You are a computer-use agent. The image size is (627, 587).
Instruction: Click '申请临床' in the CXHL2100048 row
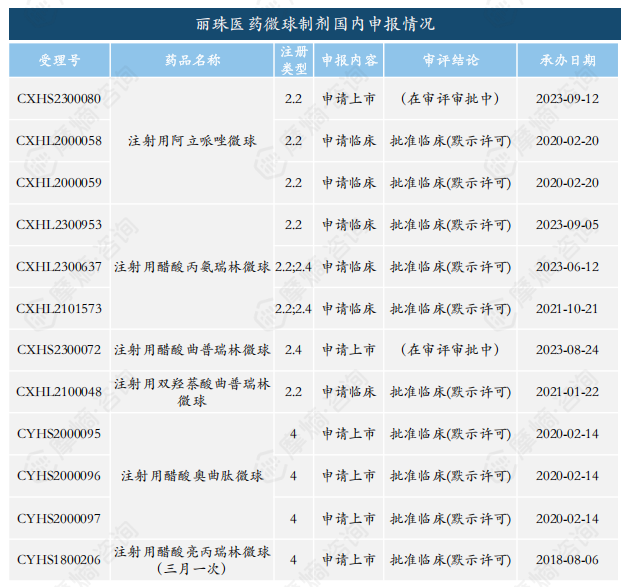pyautogui.click(x=349, y=392)
